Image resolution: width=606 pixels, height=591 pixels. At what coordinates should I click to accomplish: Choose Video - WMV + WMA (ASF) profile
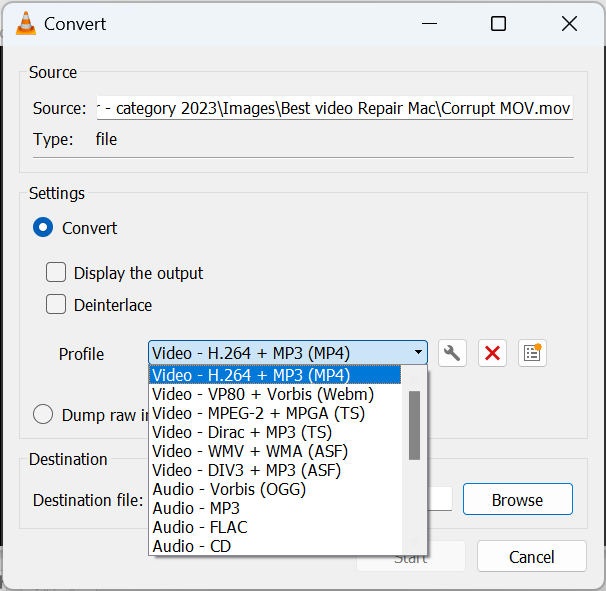click(x=275, y=451)
